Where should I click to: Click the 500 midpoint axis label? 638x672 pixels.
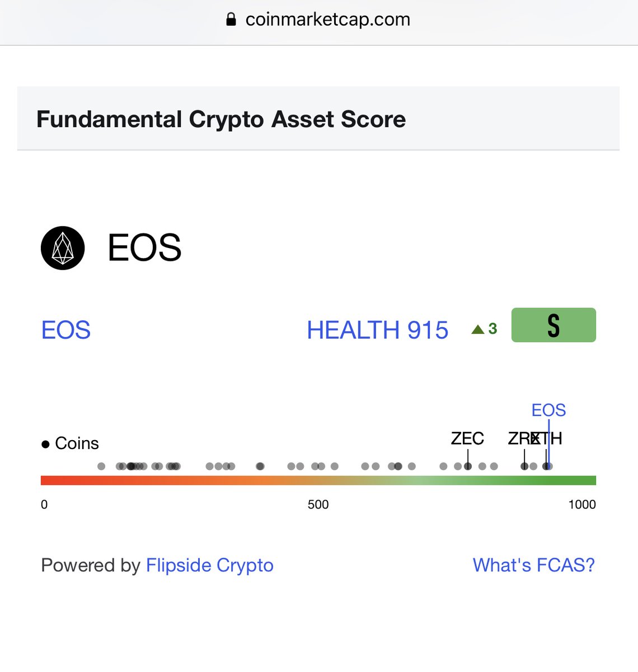(x=318, y=505)
